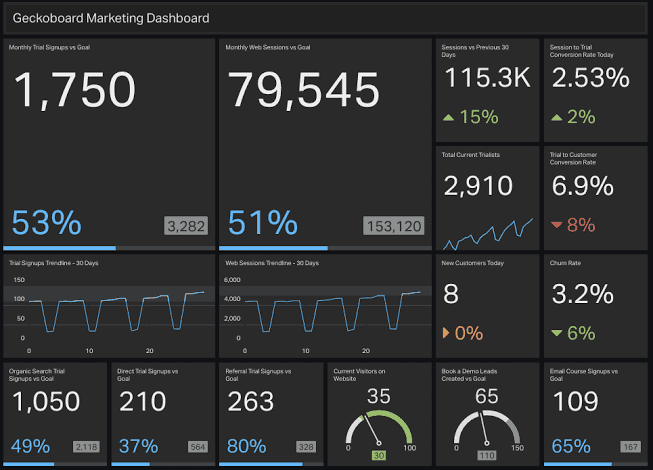
Task: Click the red down arrow beside 8%
Action: pos(557,225)
